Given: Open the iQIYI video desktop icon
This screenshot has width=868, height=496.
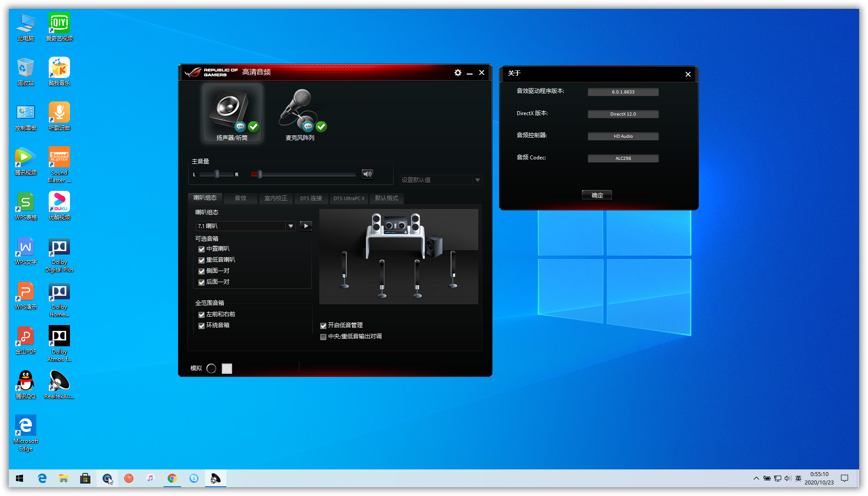Looking at the screenshot, I should [x=59, y=27].
